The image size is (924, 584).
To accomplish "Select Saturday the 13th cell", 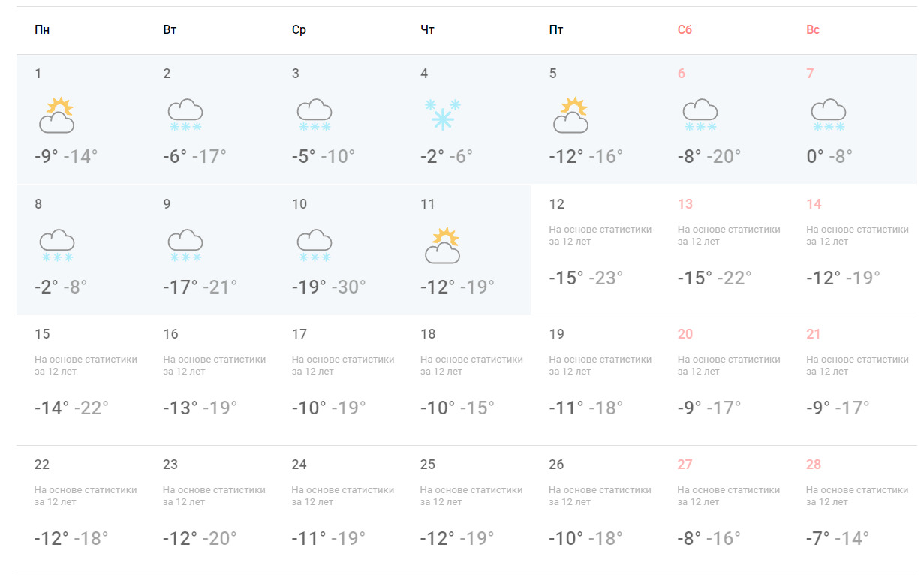I will click(x=724, y=250).
